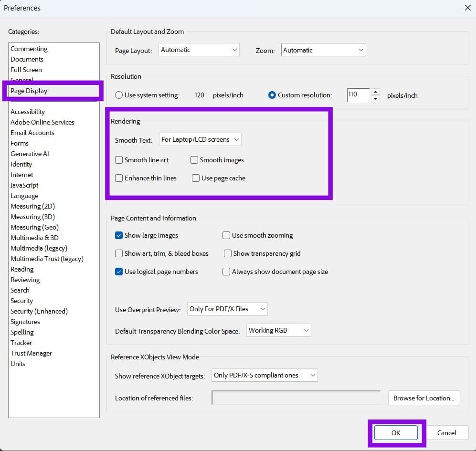Screen dimensions: 476x451
Task: Open Internet preferences
Action: click(x=22, y=175)
